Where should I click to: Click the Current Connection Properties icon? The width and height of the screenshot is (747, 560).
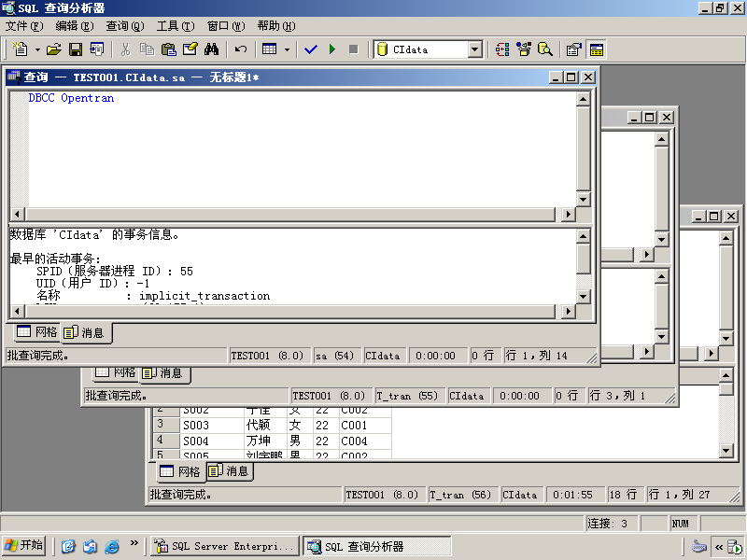574,49
